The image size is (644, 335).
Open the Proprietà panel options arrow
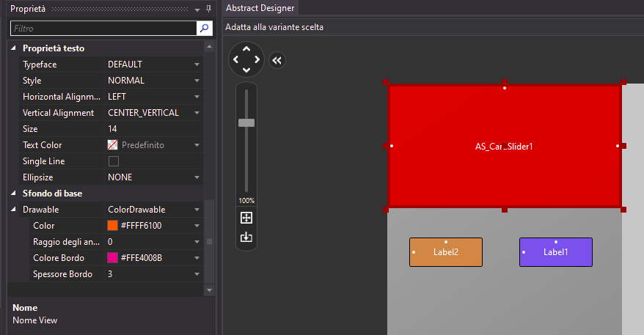[x=197, y=10]
